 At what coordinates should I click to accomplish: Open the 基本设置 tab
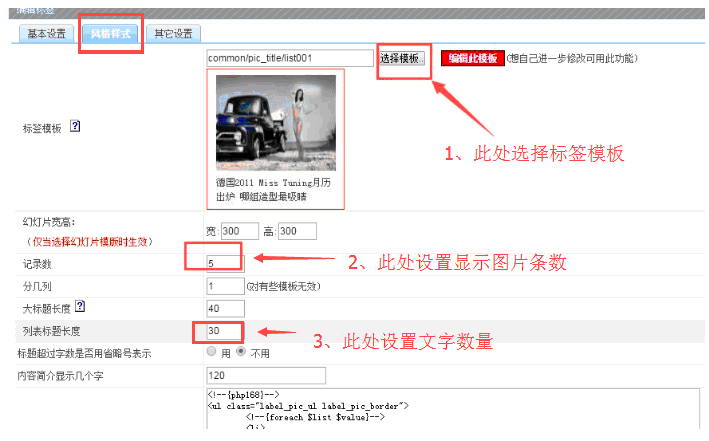tap(46, 33)
